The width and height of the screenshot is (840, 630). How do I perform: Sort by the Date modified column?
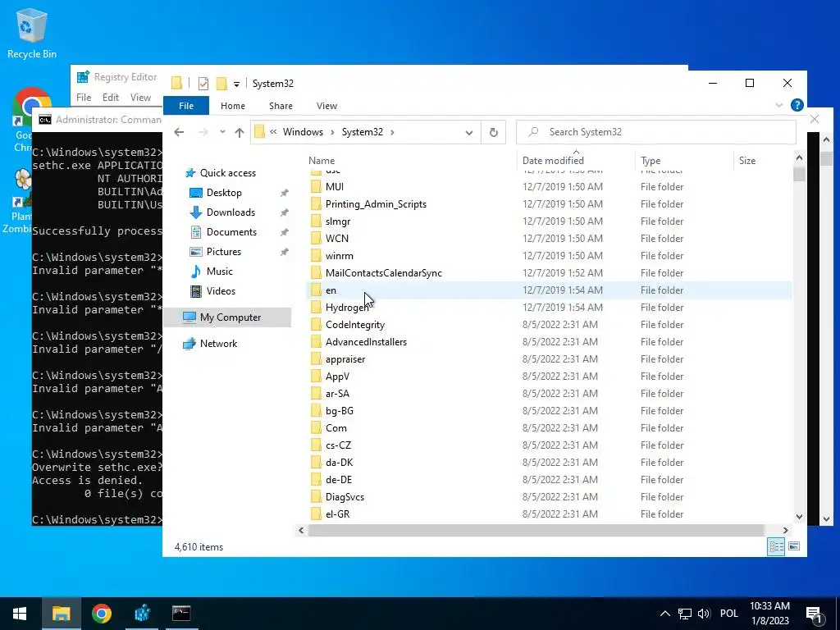click(553, 160)
